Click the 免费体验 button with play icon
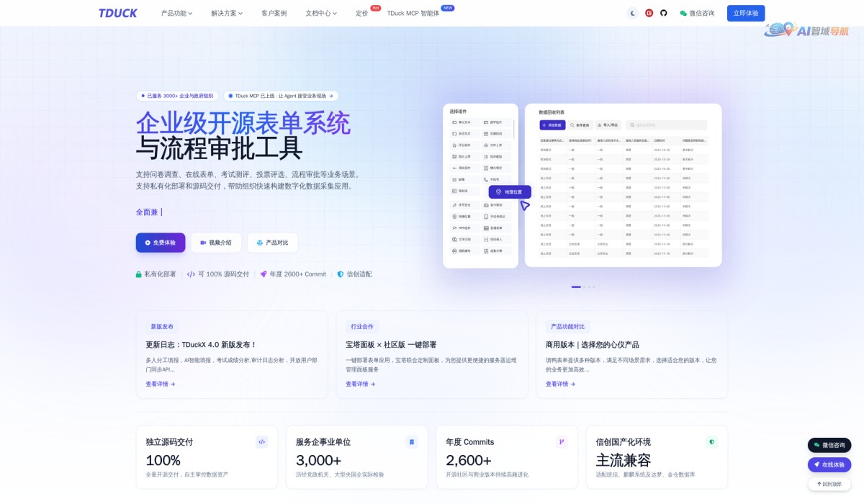This screenshot has width=864, height=504. click(x=161, y=243)
